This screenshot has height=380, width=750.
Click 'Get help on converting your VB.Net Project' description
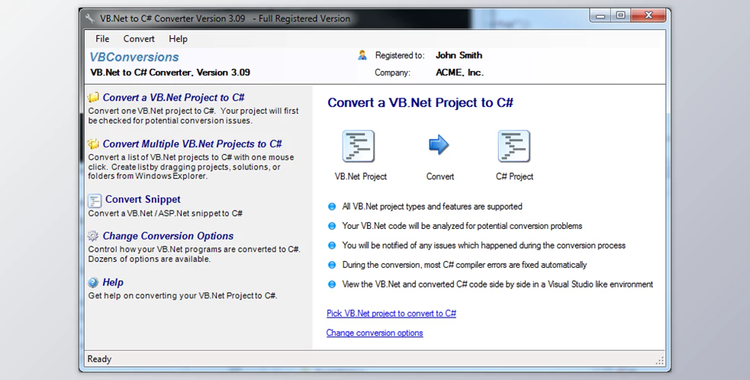tap(183, 296)
